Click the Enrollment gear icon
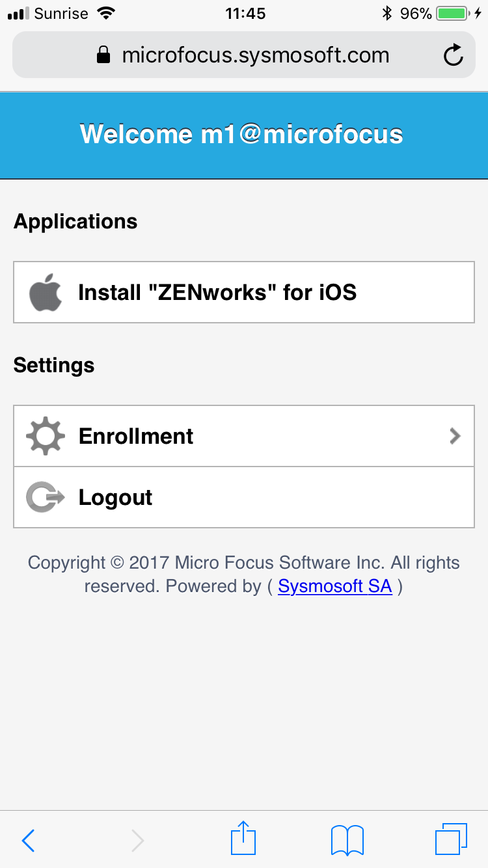Image resolution: width=488 pixels, height=868 pixels. 46,436
